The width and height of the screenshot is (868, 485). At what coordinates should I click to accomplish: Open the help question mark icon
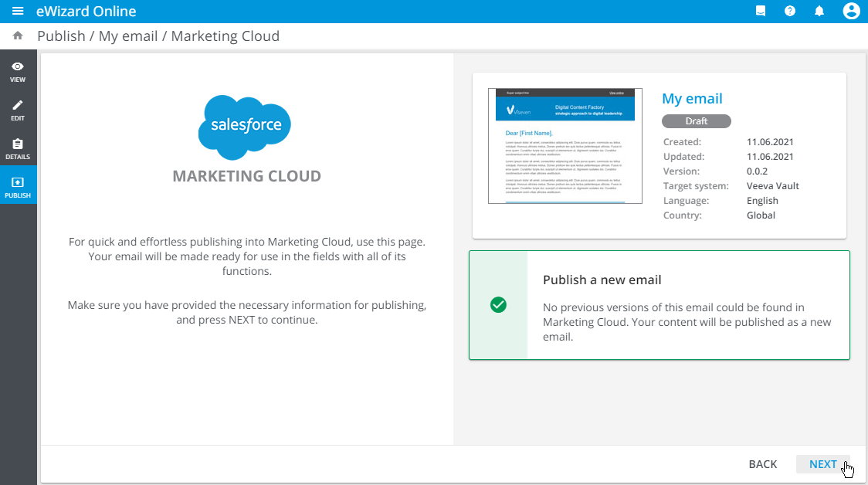(790, 11)
